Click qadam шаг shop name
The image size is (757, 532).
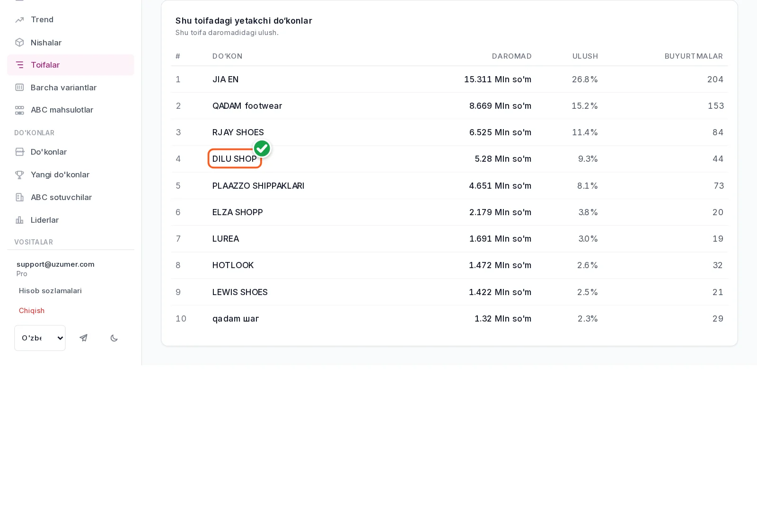(x=236, y=319)
